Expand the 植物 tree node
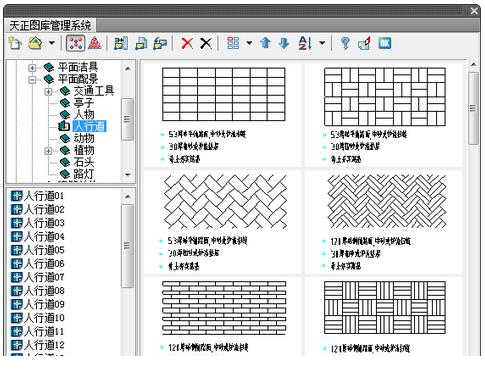This screenshot has width=485, height=370. pos(48,151)
